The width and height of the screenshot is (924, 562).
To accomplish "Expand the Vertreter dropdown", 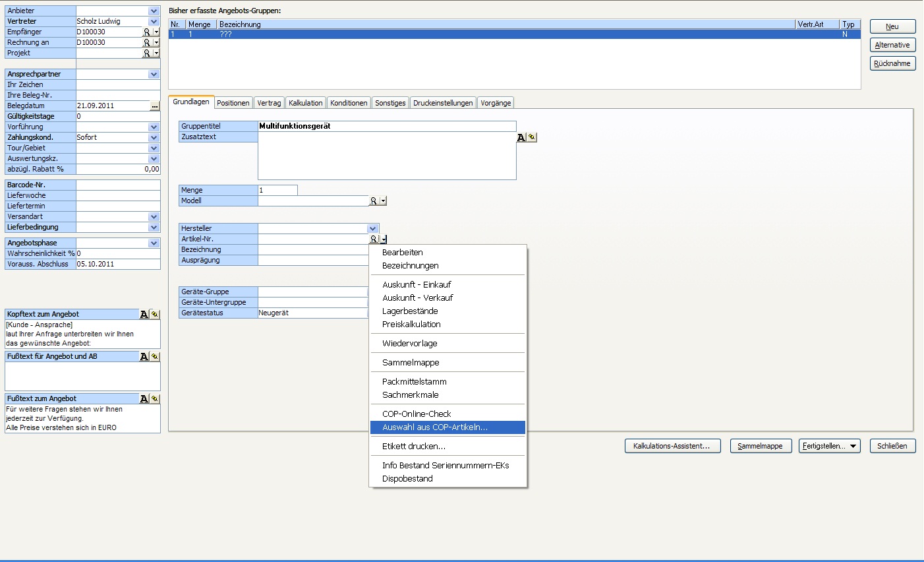I will [x=154, y=21].
